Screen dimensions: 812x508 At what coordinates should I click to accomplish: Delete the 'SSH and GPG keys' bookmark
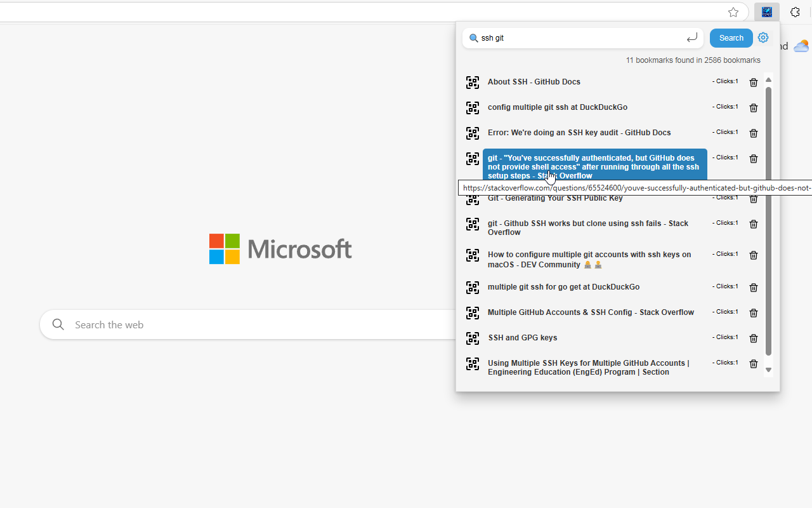754,338
